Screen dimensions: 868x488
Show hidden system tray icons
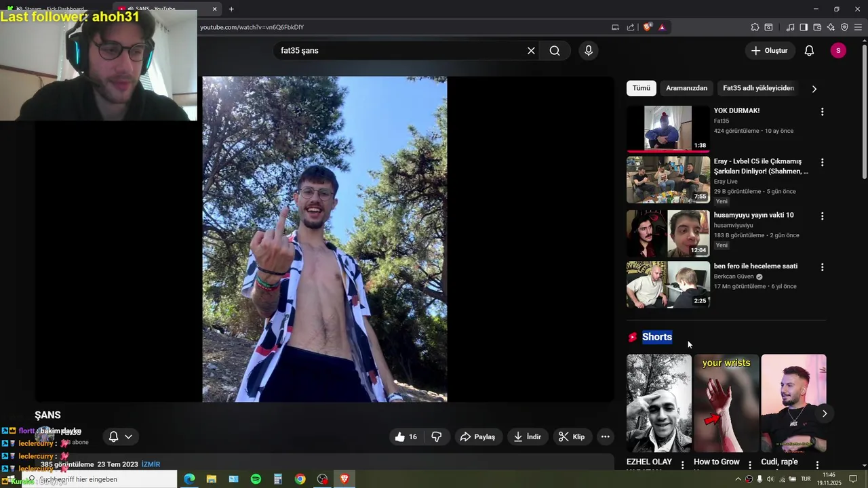738,479
